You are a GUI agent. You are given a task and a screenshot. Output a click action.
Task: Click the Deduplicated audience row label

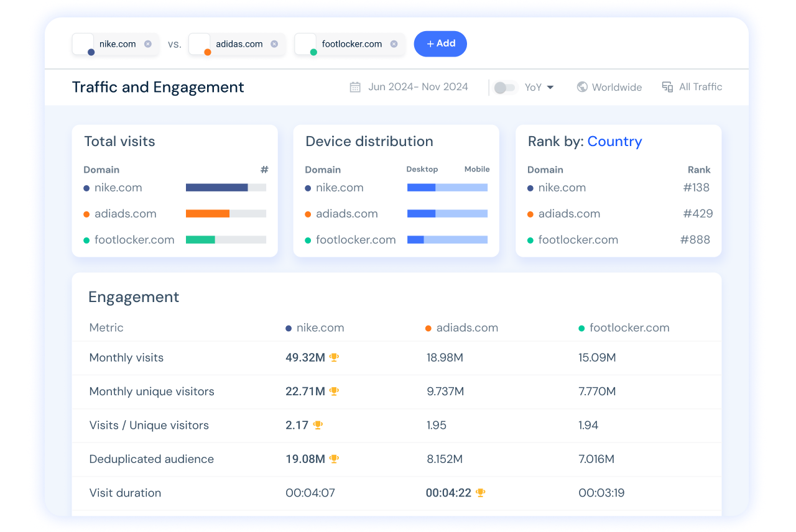(152, 459)
